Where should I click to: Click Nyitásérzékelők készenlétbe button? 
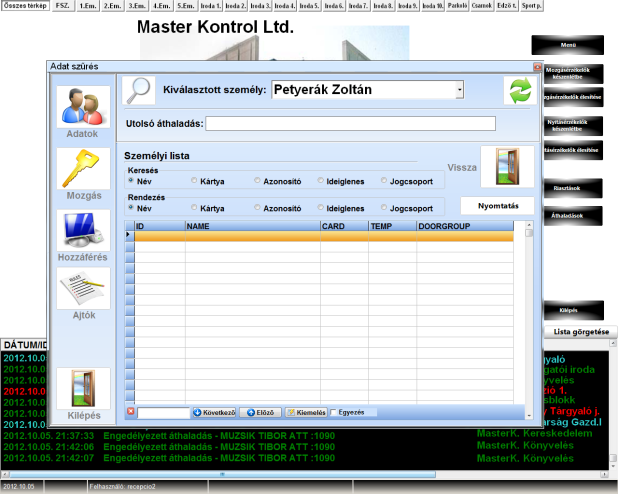coord(573,125)
